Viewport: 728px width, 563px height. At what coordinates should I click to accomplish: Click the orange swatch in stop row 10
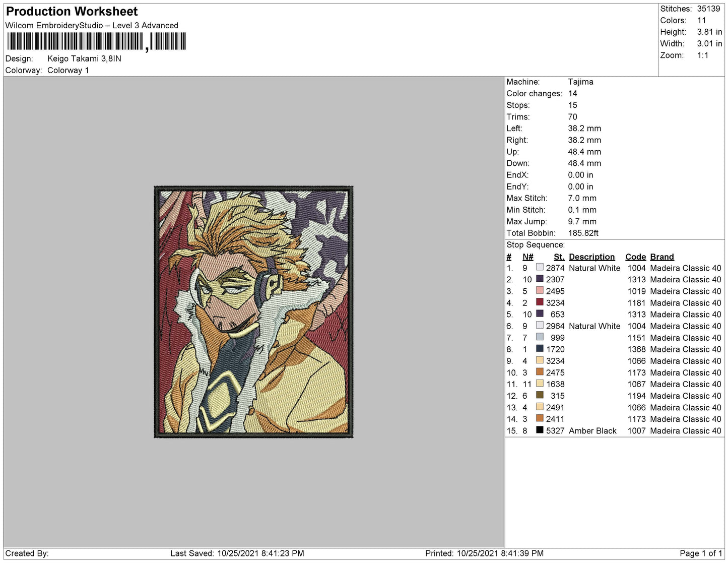[x=540, y=371]
